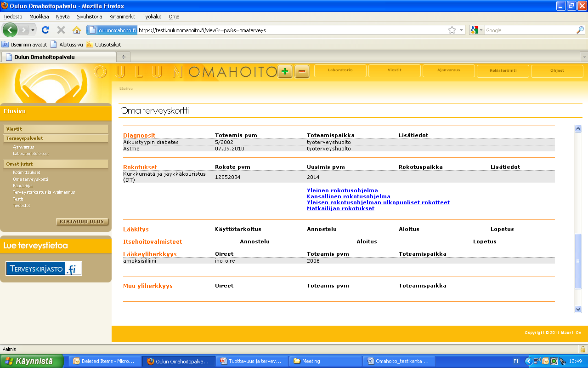Open the Uutisotsikot feed bookmark
This screenshot has width=588, height=368.
point(104,45)
